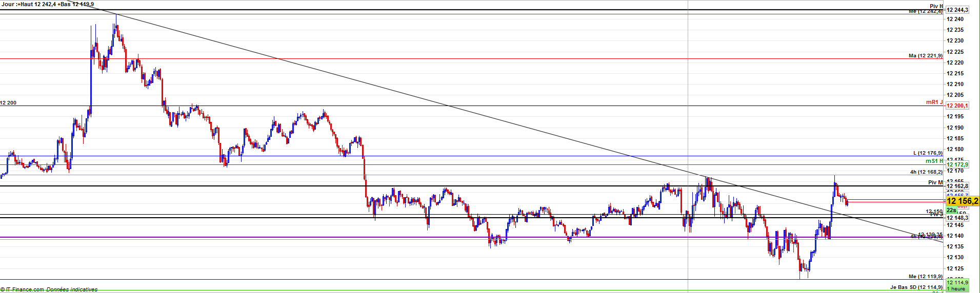980x293 pixels.
Task: Click the red 12 200,1 price tag
Action: pyautogui.click(x=957, y=106)
